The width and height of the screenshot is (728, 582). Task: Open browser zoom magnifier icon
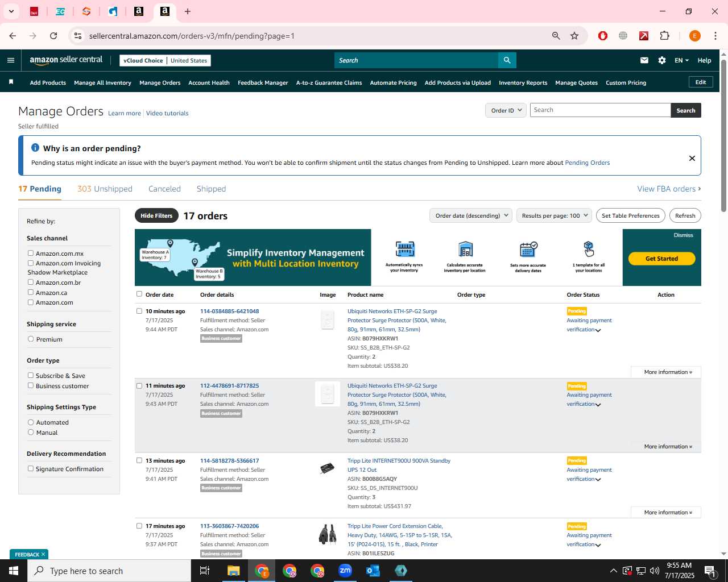pyautogui.click(x=556, y=36)
